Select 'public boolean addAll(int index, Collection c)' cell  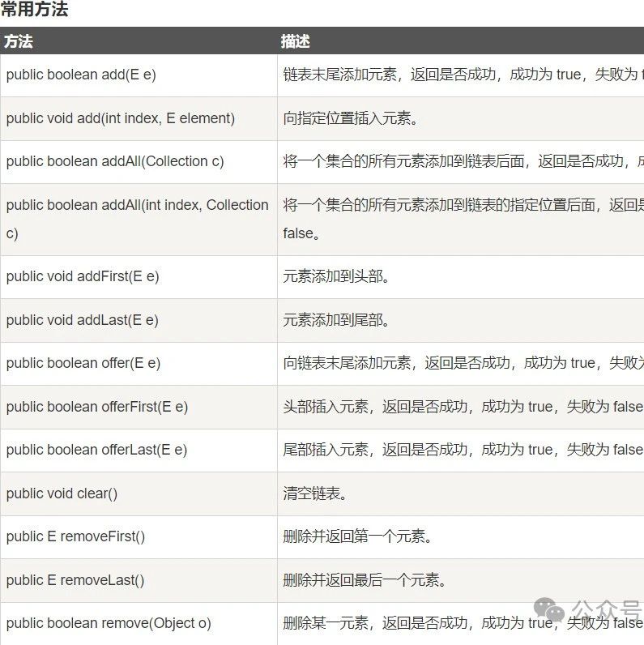[x=138, y=219]
